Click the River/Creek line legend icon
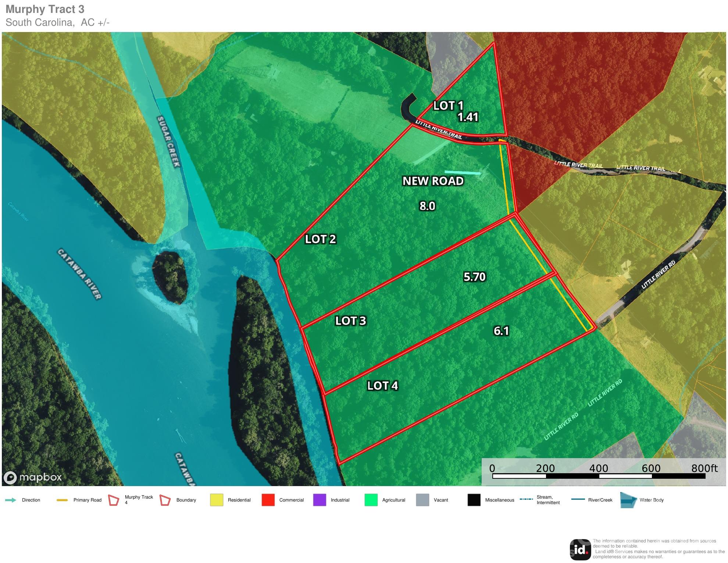Screen dimensions: 728x563 pos(578,499)
